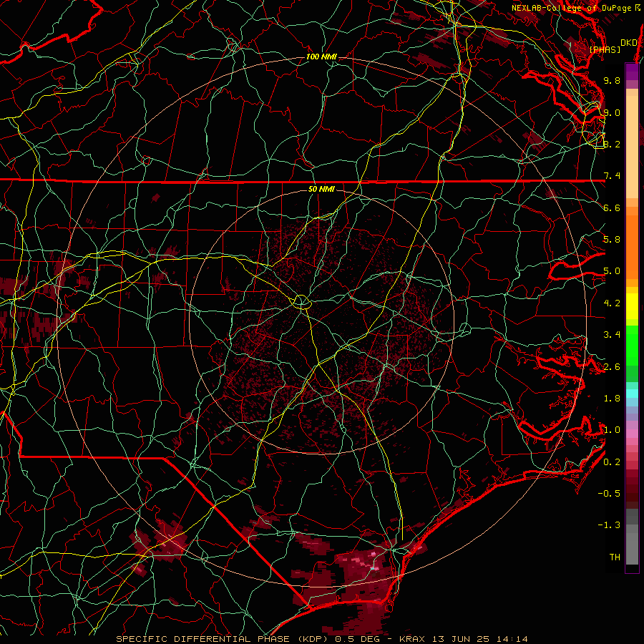Select the 9.8 value on the color scale

(x=612, y=80)
